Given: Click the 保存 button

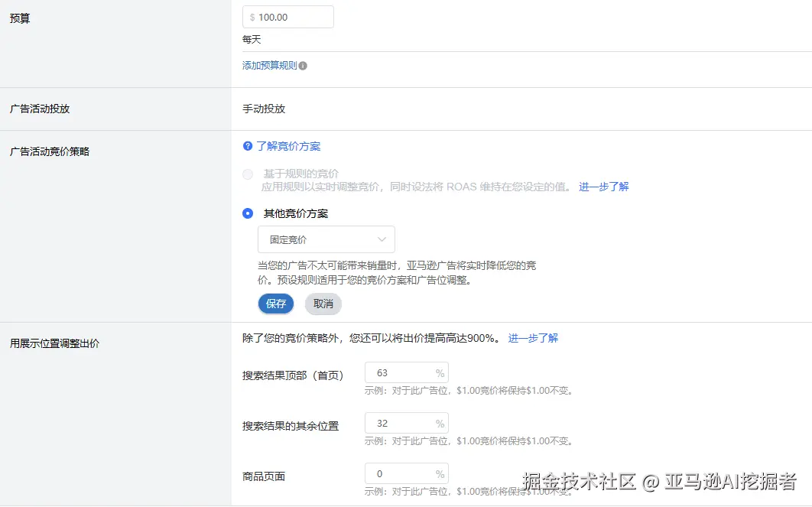Looking at the screenshot, I should coord(276,304).
